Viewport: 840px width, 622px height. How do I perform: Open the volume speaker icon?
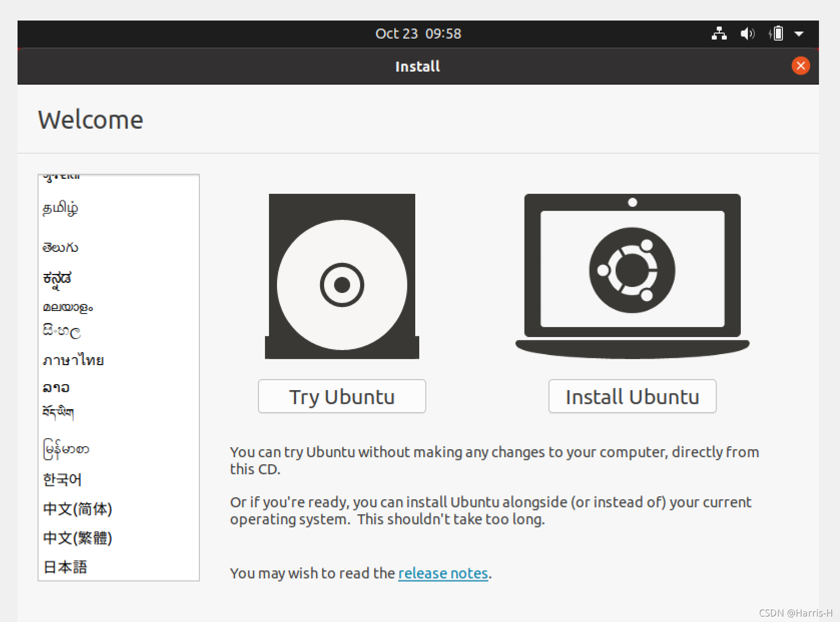click(747, 34)
